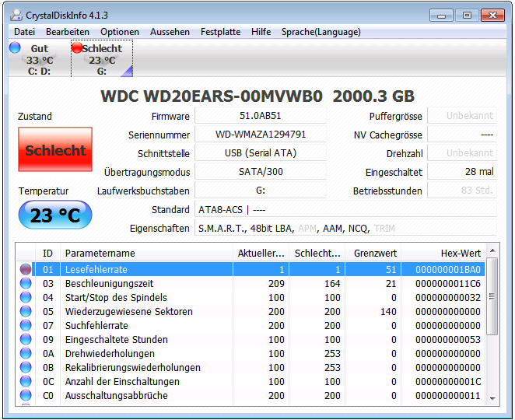This screenshot has width=515, height=420.
Task: Select the Rekalibrierungswiederholungen row
Action: [x=250, y=367]
